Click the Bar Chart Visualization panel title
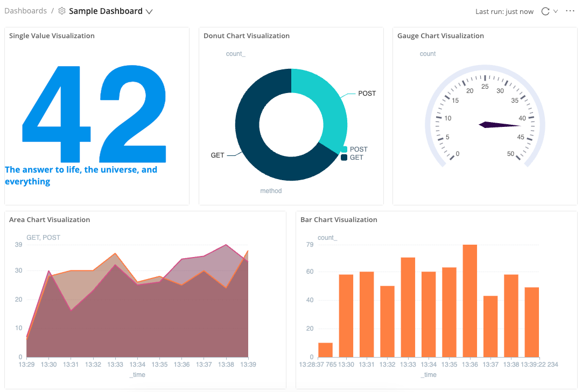Viewport: 582px width, 392px height. click(x=339, y=219)
